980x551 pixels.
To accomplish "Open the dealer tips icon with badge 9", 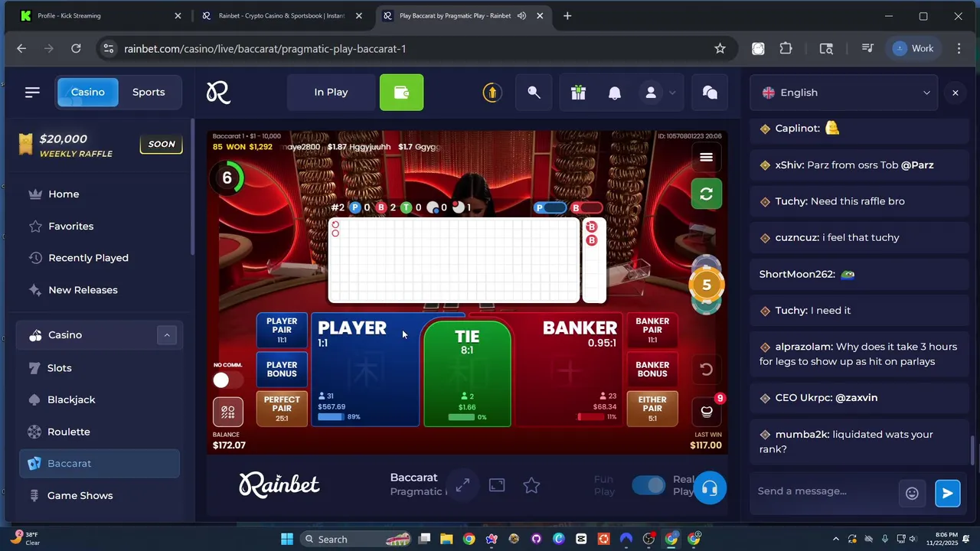I will 707,411.
